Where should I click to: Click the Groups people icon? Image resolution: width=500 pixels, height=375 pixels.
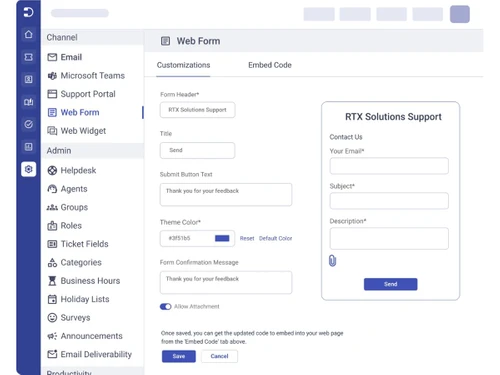coord(52,207)
